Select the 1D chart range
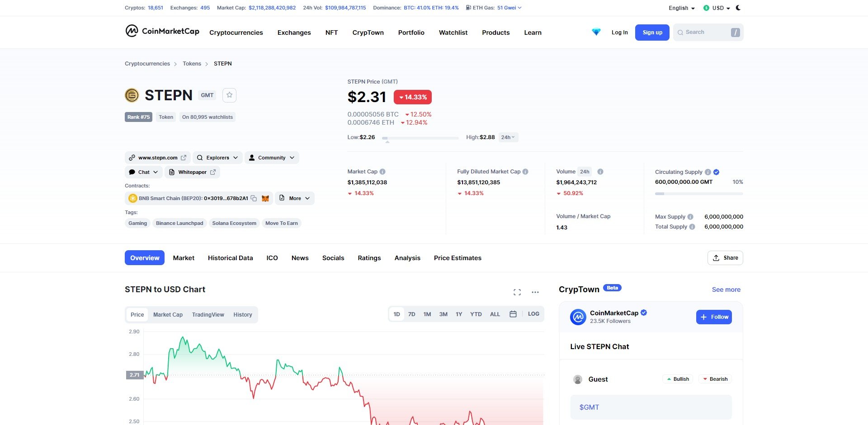This screenshot has height=425, width=868. (396, 314)
